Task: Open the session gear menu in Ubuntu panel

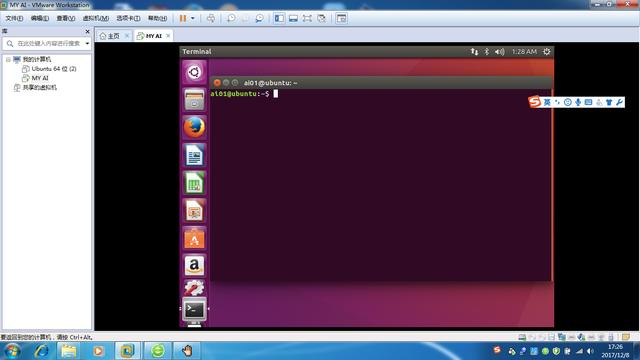Action: 547,51
